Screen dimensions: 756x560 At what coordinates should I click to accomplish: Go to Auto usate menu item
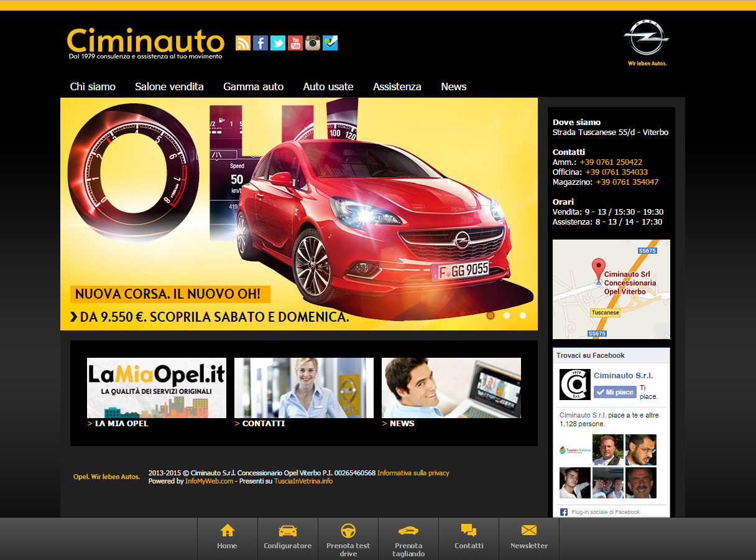pyautogui.click(x=328, y=86)
